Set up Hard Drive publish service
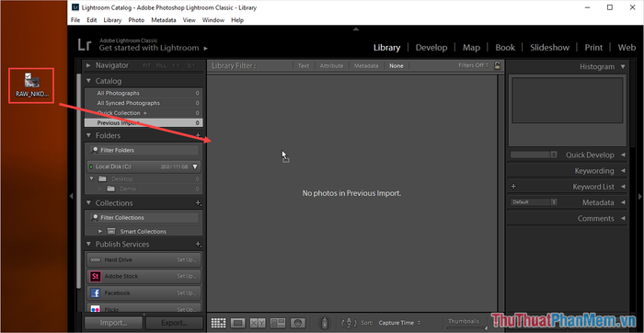This screenshot has width=644, height=333. point(187,260)
